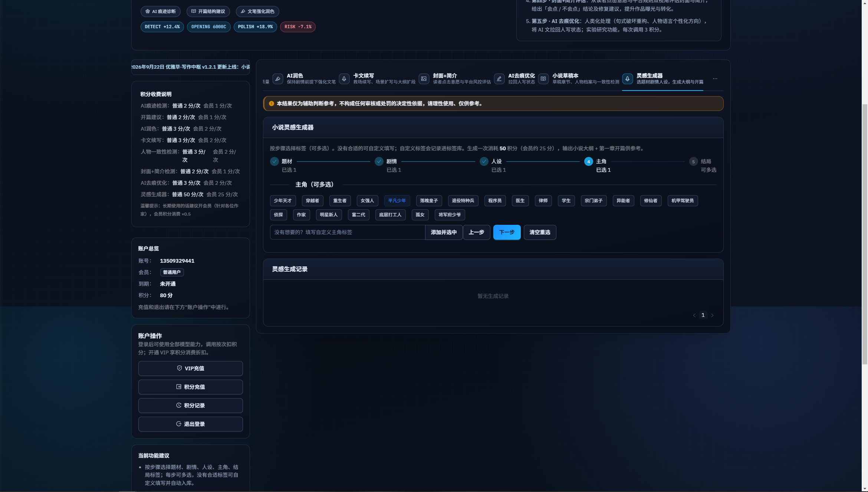The width and height of the screenshot is (868, 492).
Task: Click the 清空重选 button
Action: (x=540, y=232)
